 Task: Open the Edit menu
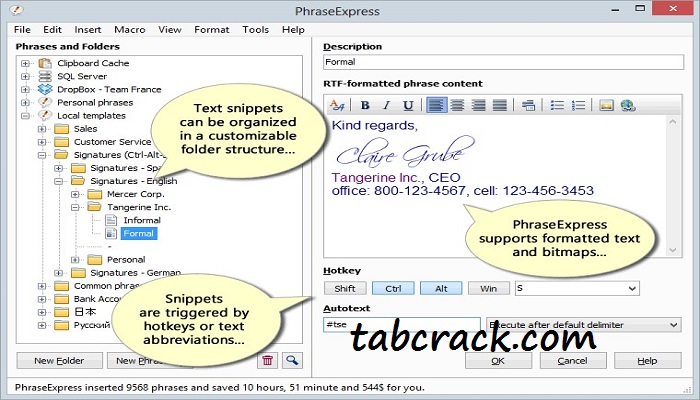click(52, 29)
